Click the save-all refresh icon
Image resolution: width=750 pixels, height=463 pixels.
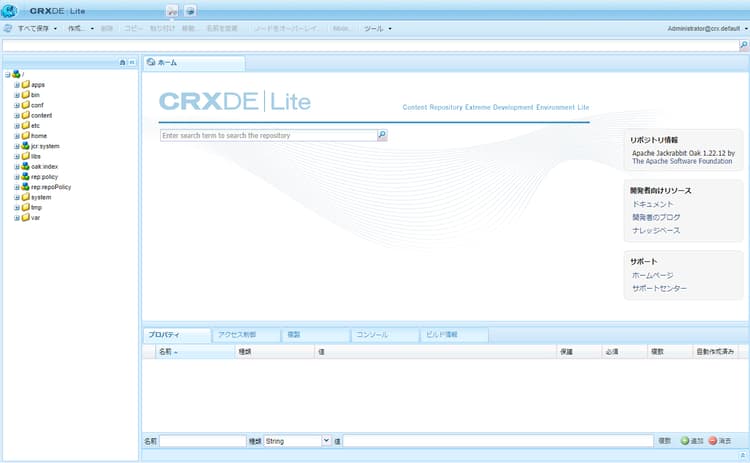[x=8, y=28]
